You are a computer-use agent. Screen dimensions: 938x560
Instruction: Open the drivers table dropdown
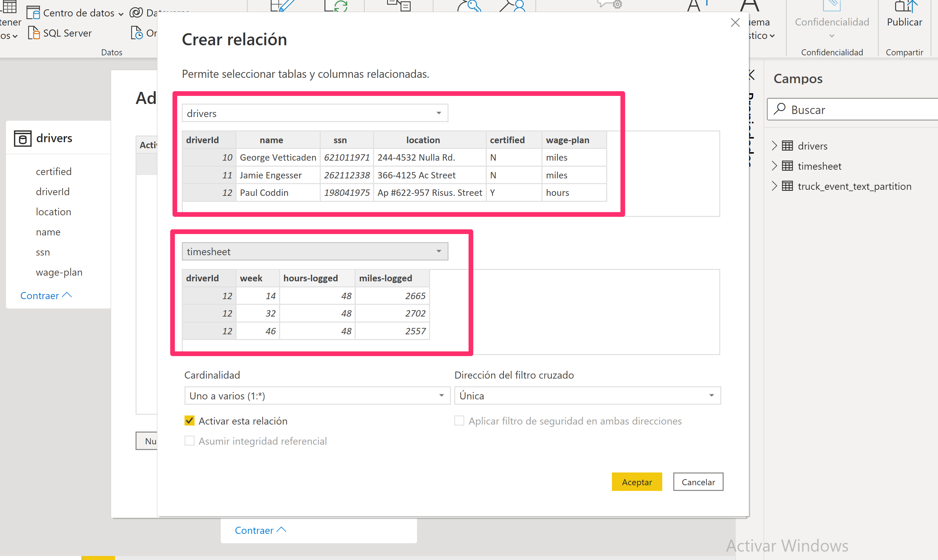pyautogui.click(x=315, y=113)
